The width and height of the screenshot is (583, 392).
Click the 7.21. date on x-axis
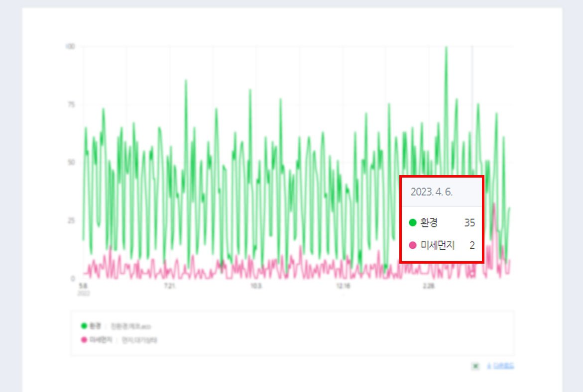point(170,286)
